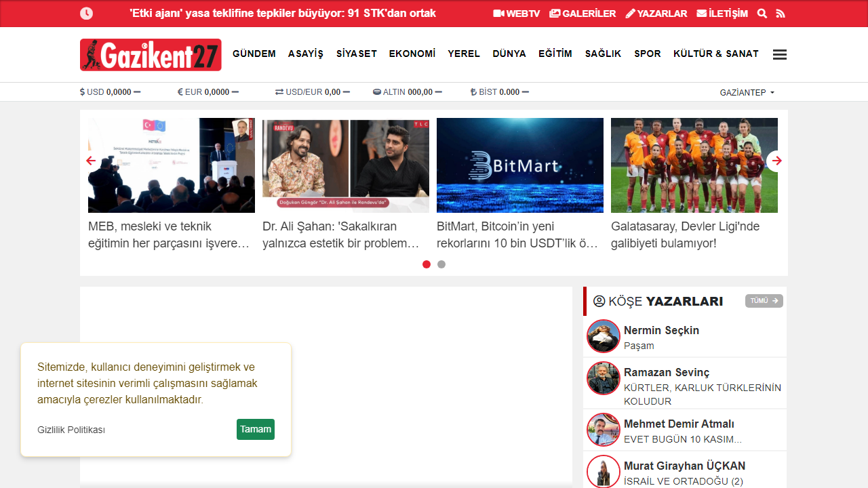Click the WEBTV camera icon
Screen dimensions: 868x488
click(500, 13)
